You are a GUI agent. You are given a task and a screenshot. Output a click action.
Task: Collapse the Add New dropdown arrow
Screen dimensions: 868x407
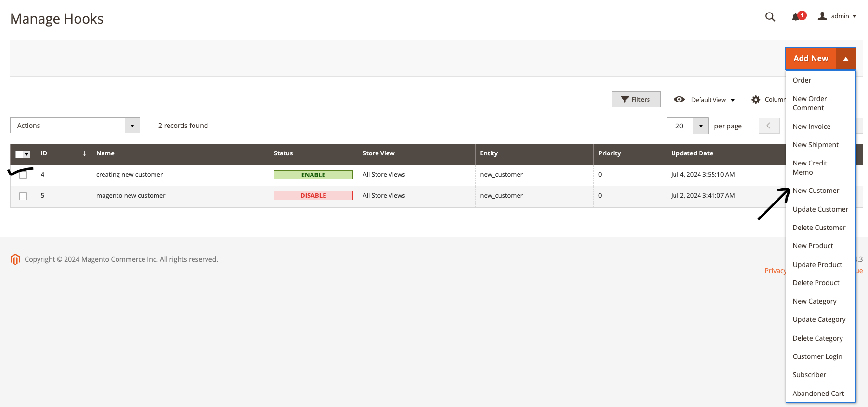pos(845,59)
